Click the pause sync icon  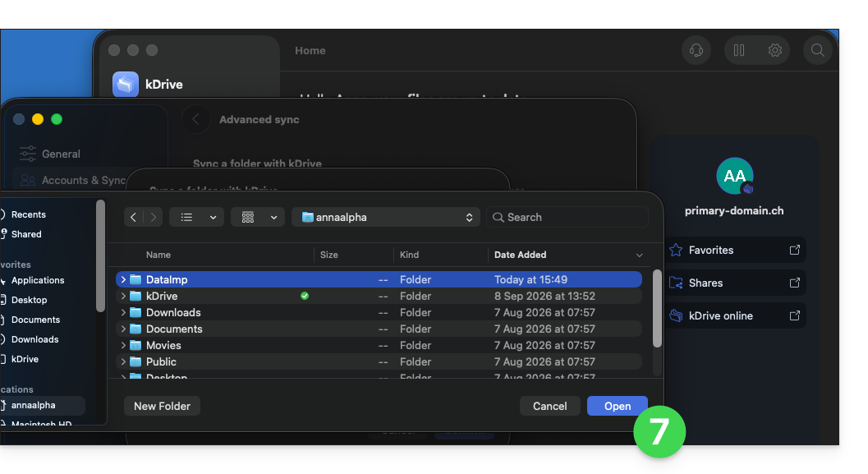739,50
